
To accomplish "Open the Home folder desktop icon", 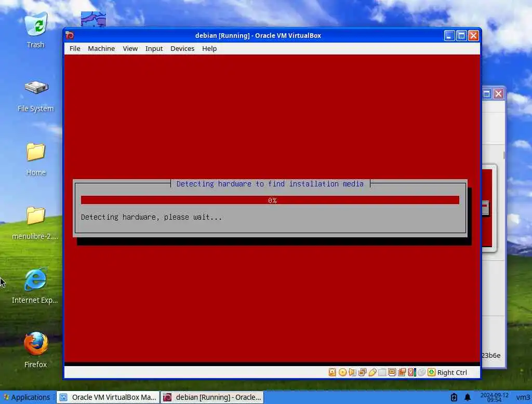I will 36,159.
